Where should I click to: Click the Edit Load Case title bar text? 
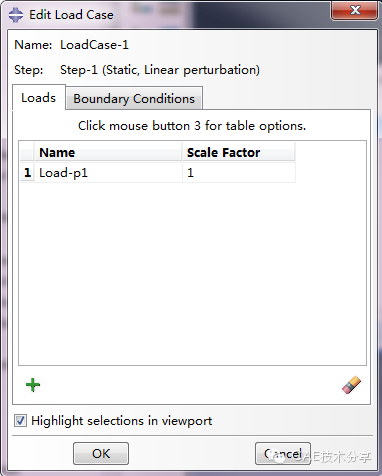click(x=71, y=15)
